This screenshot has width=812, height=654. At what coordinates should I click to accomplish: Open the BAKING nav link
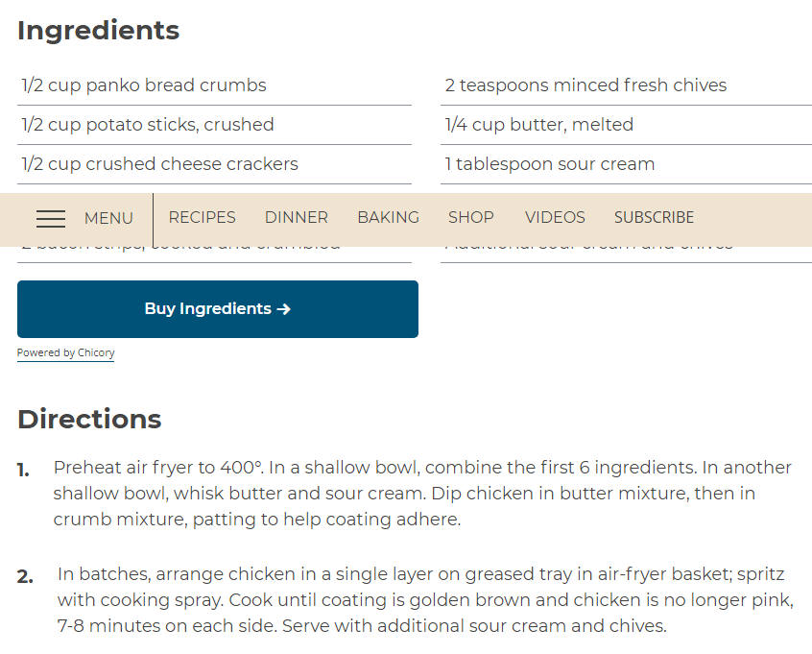pyautogui.click(x=389, y=217)
